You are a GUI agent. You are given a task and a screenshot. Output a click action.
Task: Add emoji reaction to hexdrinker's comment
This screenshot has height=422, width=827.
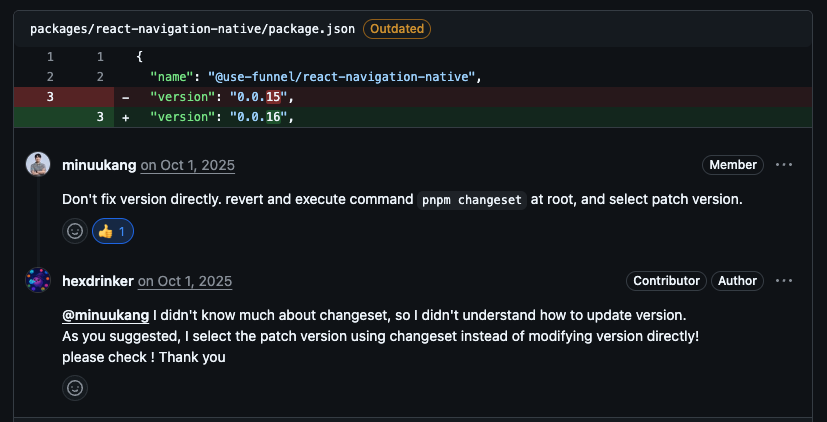click(75, 387)
